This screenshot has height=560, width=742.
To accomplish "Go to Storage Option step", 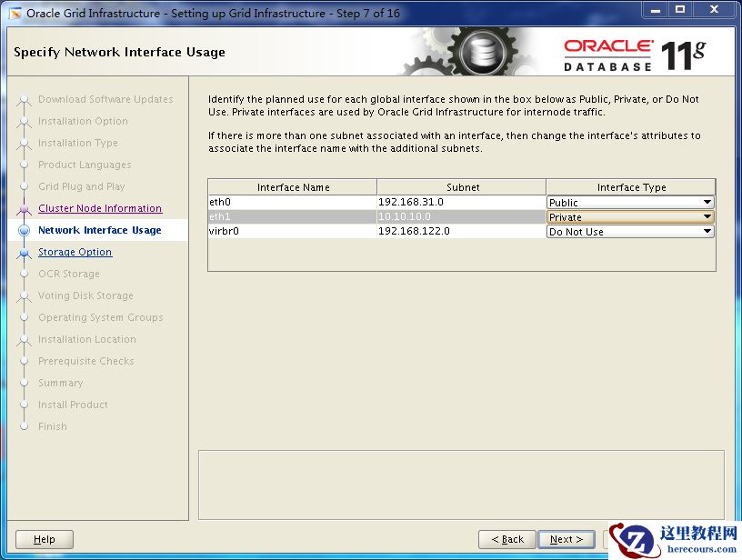I will (x=75, y=252).
